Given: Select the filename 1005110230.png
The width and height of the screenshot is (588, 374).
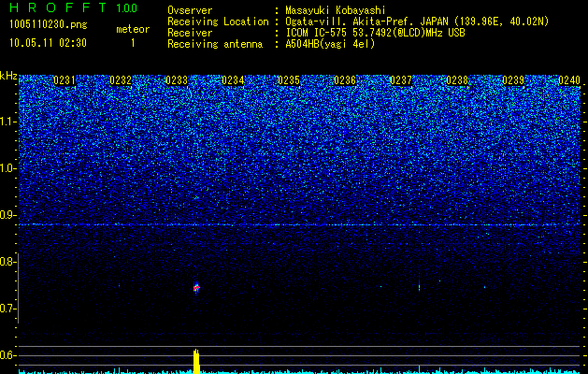Looking at the screenshot, I should pos(49,25).
